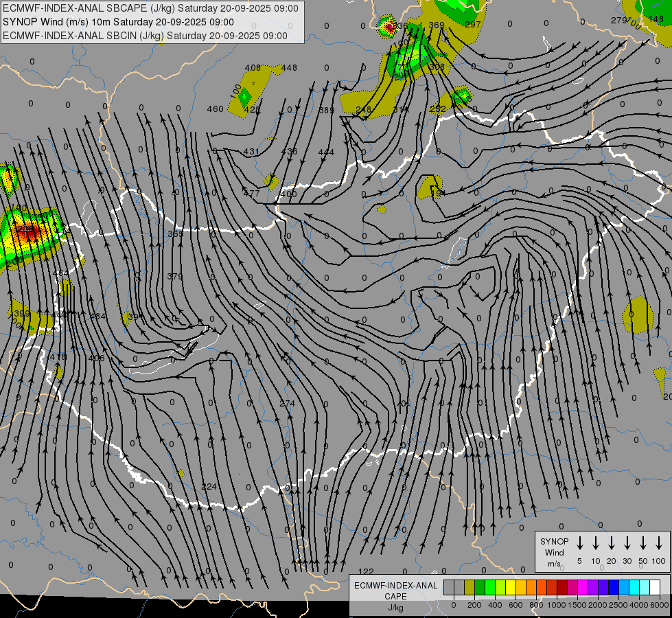Image resolution: width=672 pixels, height=618 pixels.
Task: Select the 224 value near southern border
Action: [209, 487]
